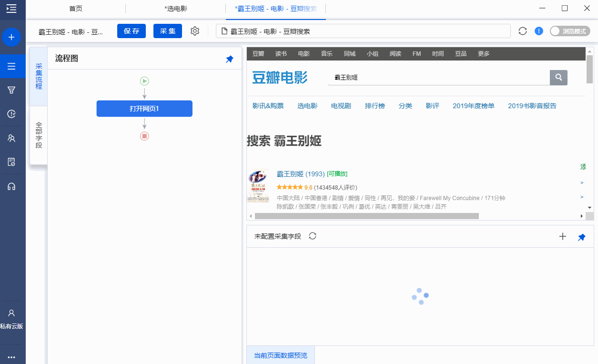Open the document search sidebar icon
The height and width of the screenshot is (364, 598).
pos(11,162)
